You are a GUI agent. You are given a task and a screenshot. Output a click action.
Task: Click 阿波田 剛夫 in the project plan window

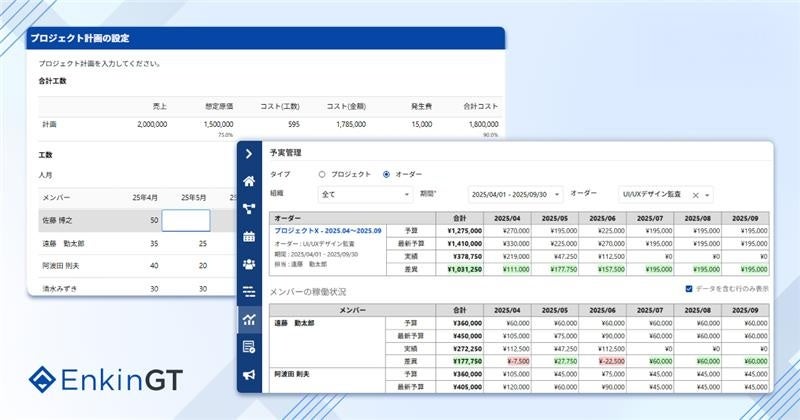point(61,265)
